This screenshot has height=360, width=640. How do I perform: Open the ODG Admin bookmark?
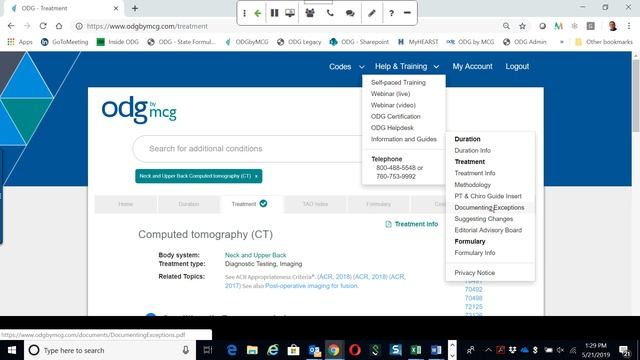[524, 42]
